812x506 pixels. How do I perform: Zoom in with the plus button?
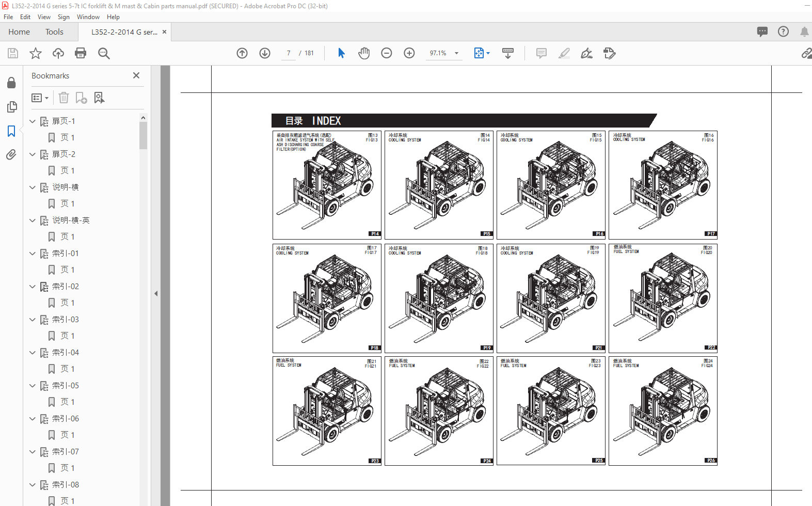[409, 53]
